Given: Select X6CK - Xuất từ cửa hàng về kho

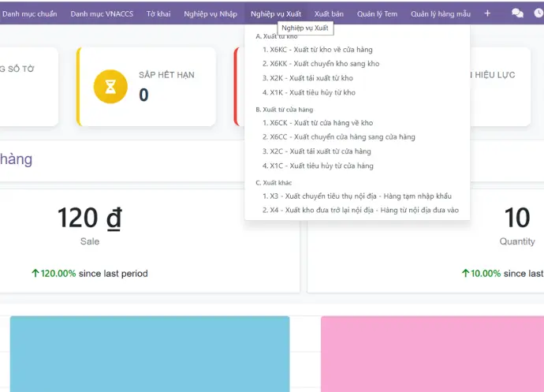Looking at the screenshot, I should pos(318,123).
